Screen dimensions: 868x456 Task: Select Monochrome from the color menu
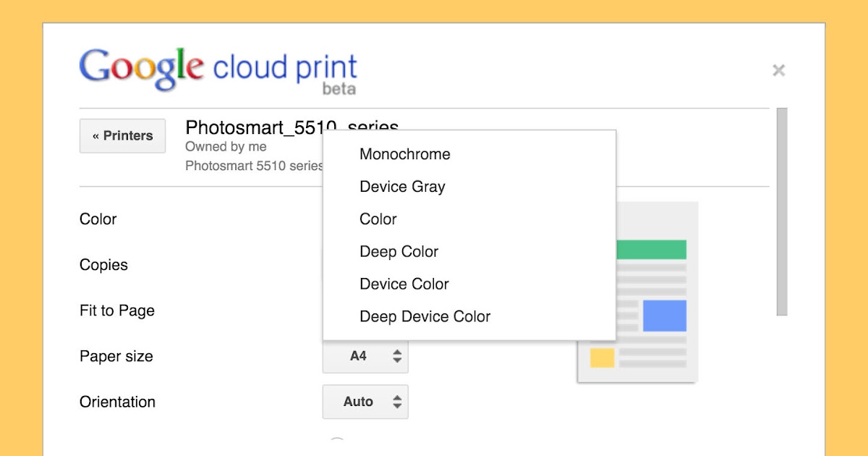click(x=469, y=154)
